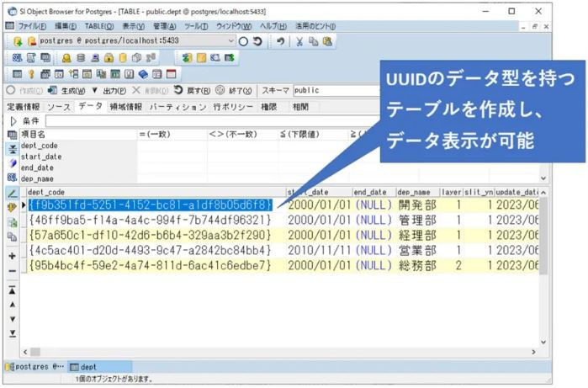Select row with UUID starting 46ff9ba5
The height and width of the screenshot is (388, 588).
point(150,220)
